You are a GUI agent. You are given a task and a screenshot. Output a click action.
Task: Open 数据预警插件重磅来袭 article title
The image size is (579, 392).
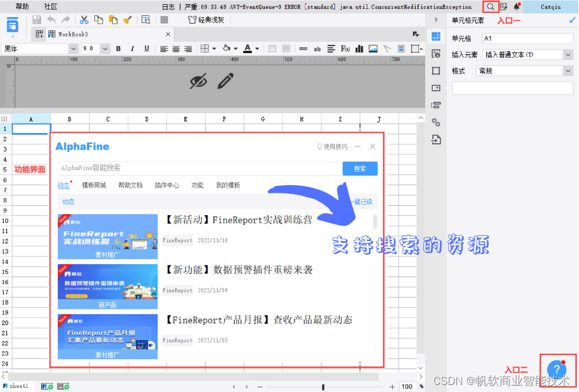coord(238,270)
